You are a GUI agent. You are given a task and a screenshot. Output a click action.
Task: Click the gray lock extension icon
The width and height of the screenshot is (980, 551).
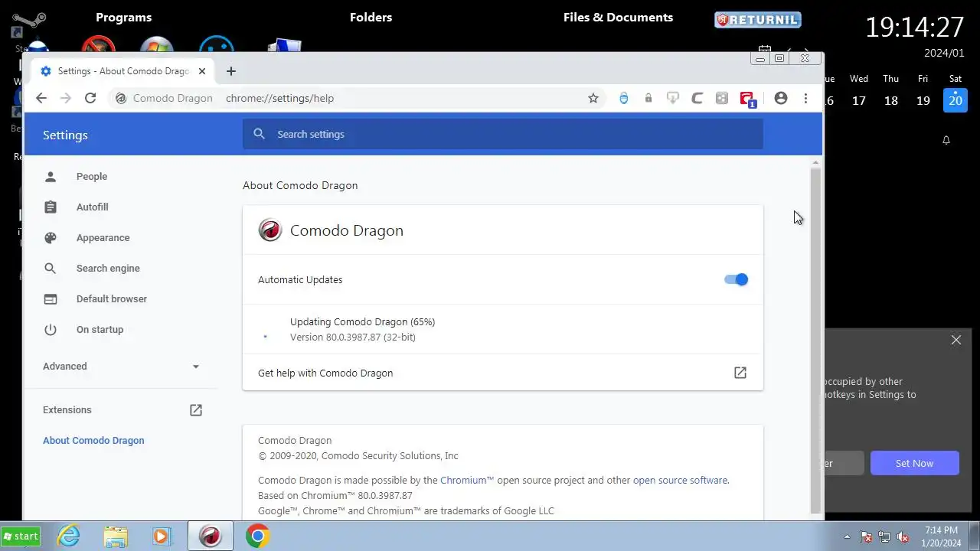click(x=648, y=98)
